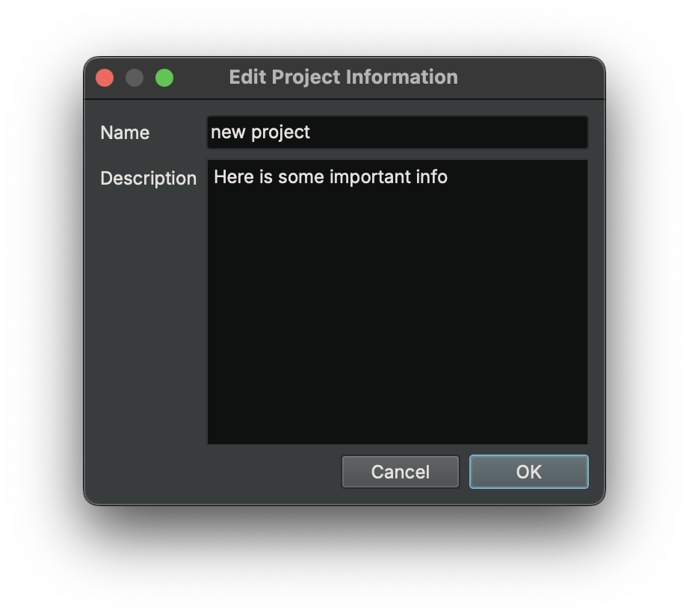Click the Edit Project Information title bar
Viewport: 689px width, 616px height.
(343, 77)
